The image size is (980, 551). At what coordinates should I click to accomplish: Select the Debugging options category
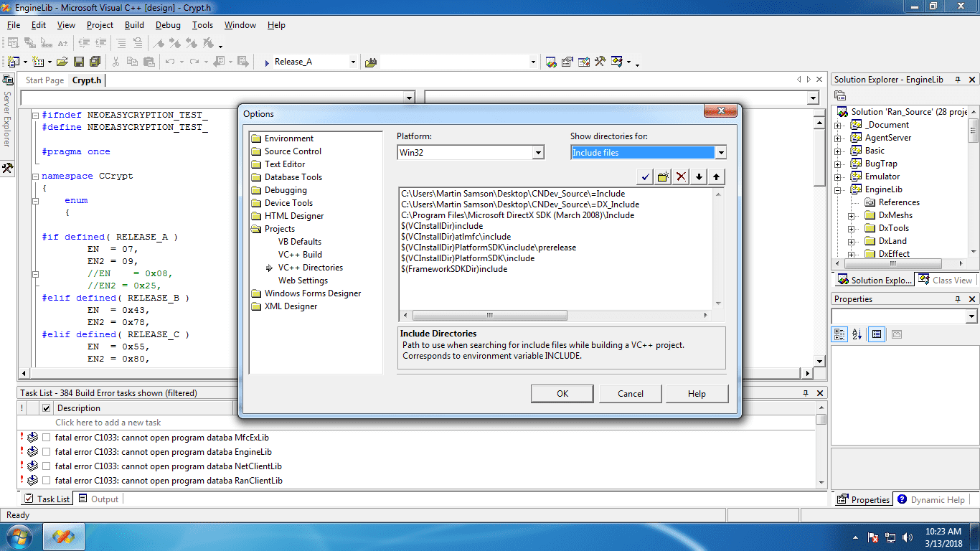click(286, 190)
